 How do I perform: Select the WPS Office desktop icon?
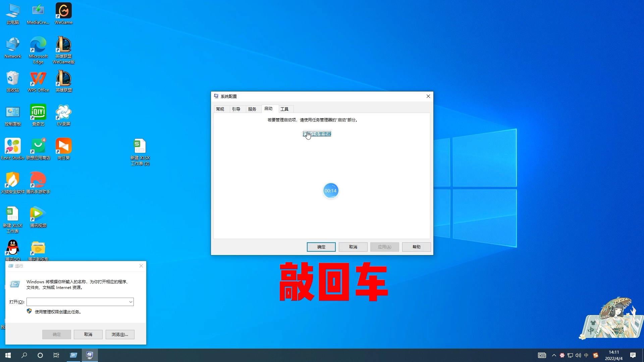pos(38,79)
